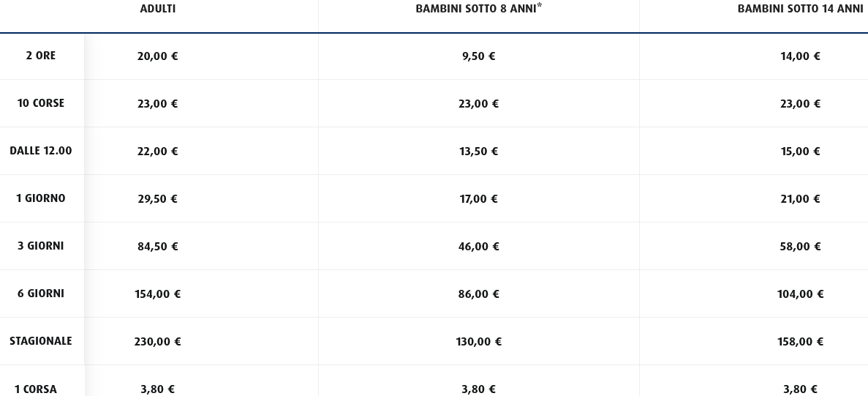Select the 6 GIORNI row label

[41, 294]
